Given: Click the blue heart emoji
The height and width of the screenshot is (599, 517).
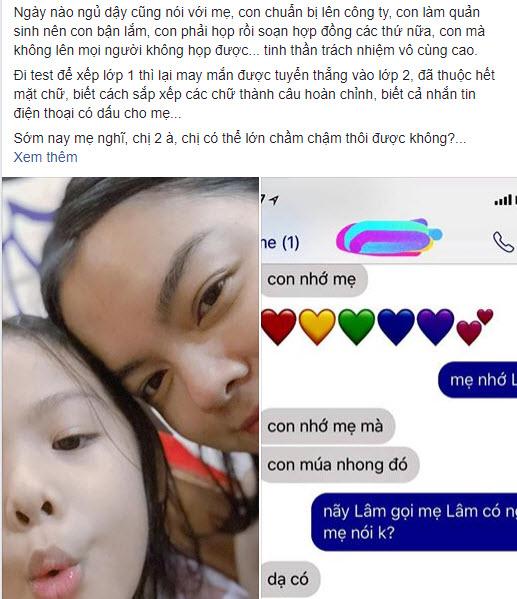Looking at the screenshot, I should tap(396, 327).
